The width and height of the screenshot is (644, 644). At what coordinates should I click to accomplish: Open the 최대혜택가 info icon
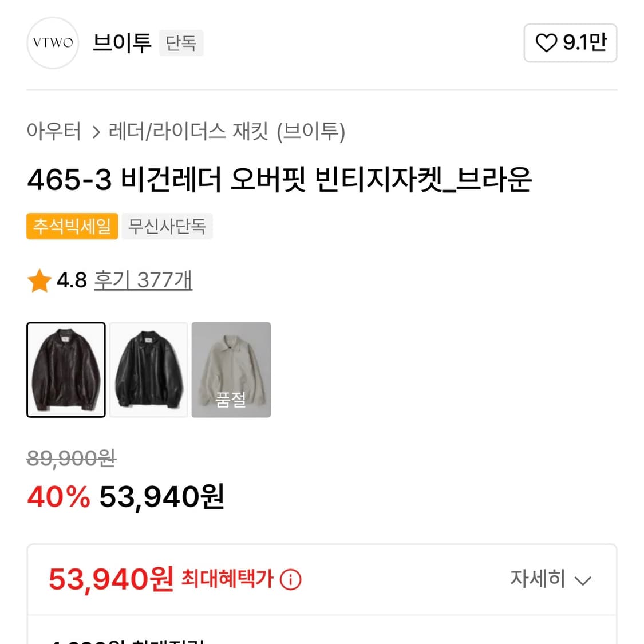(291, 579)
